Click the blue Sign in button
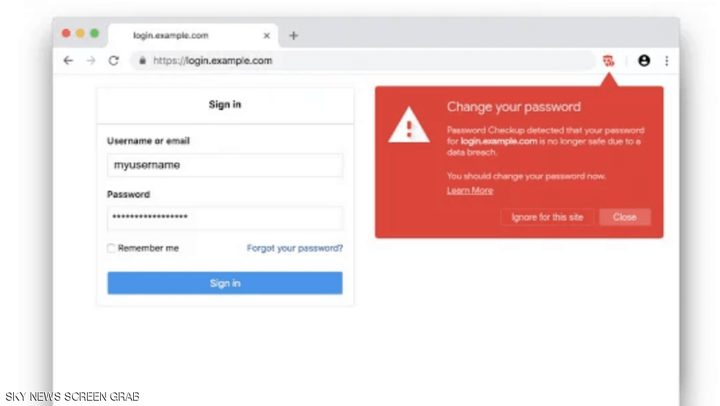720x406 pixels. pos(225,283)
